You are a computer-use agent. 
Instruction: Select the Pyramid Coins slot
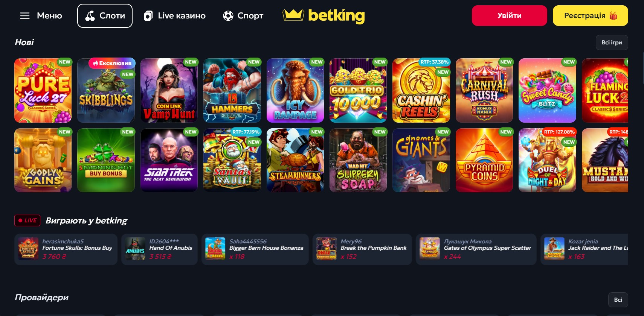pyautogui.click(x=484, y=160)
